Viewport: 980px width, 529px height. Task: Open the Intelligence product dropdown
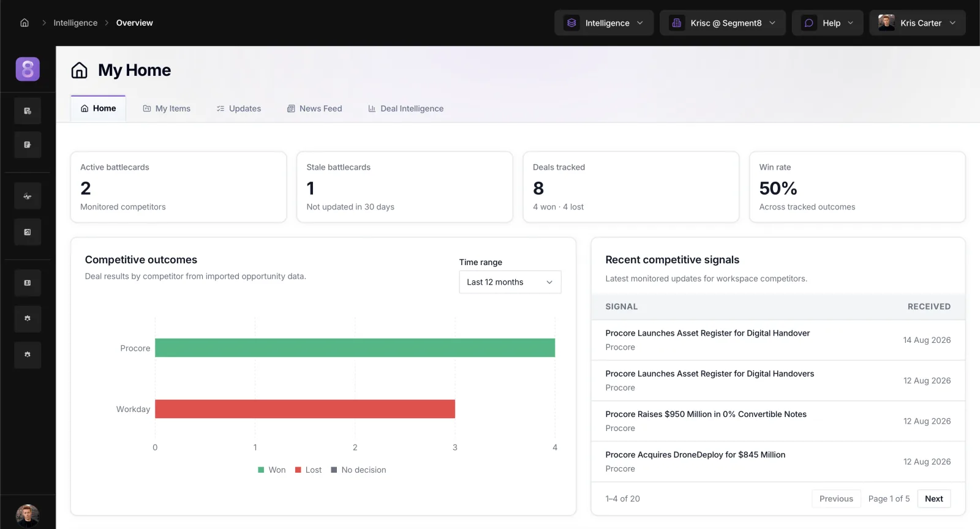click(604, 23)
